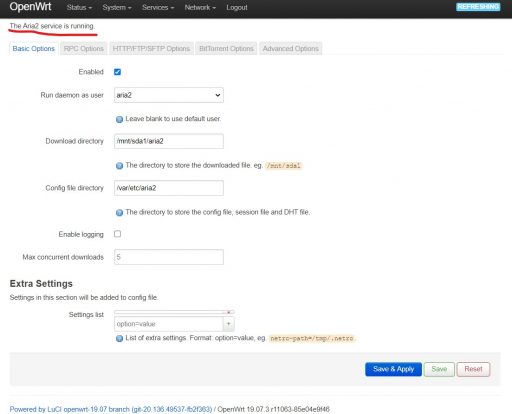Click the Max concurrent downloads field
The image size is (512, 414).
click(x=169, y=257)
